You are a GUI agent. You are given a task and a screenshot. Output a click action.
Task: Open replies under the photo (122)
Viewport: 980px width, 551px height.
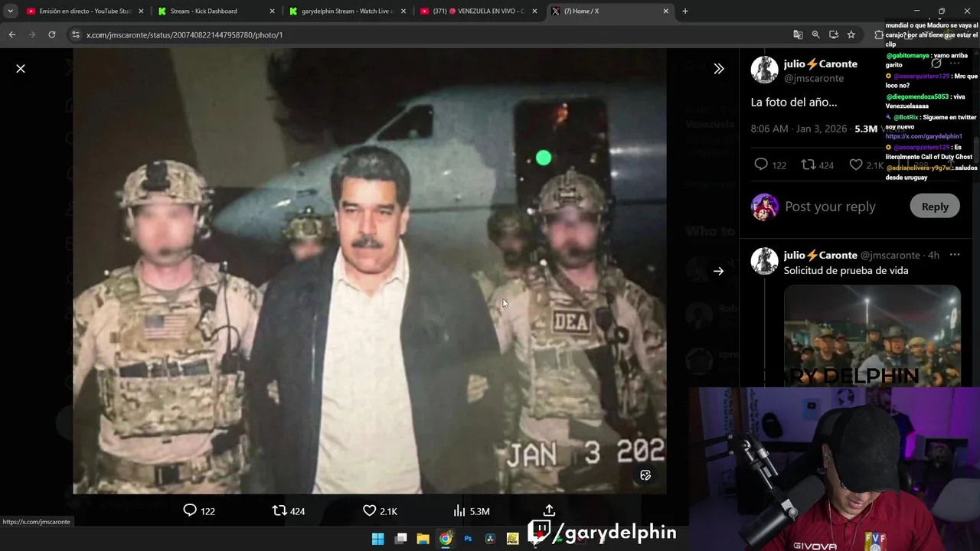point(199,510)
